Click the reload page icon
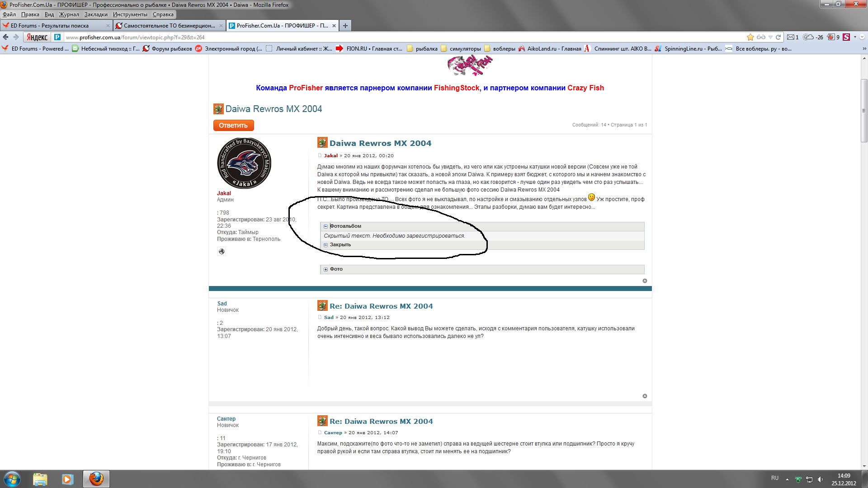This screenshot has height=488, width=868. tap(778, 37)
